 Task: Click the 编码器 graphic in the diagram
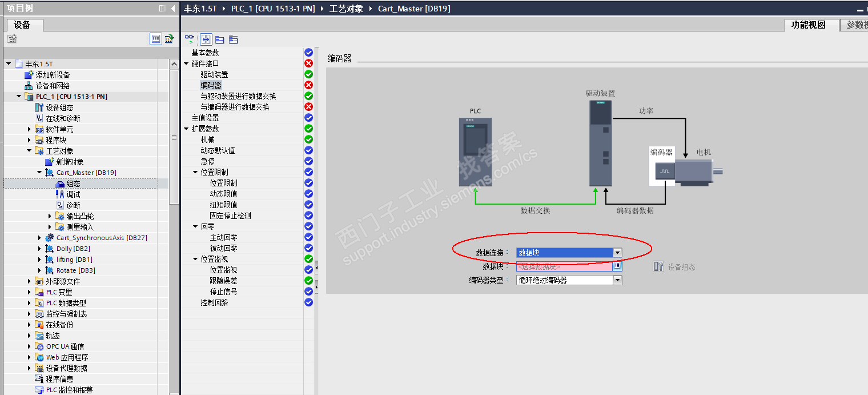662,166
